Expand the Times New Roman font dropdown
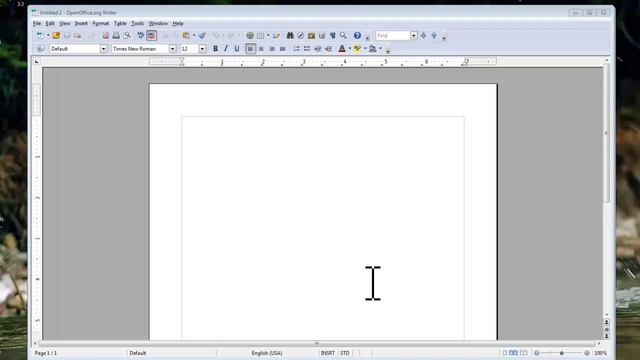The height and width of the screenshot is (360, 640). 173,49
